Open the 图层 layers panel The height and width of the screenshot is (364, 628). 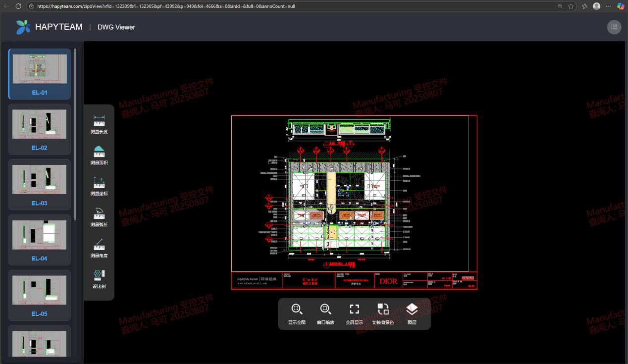click(412, 313)
